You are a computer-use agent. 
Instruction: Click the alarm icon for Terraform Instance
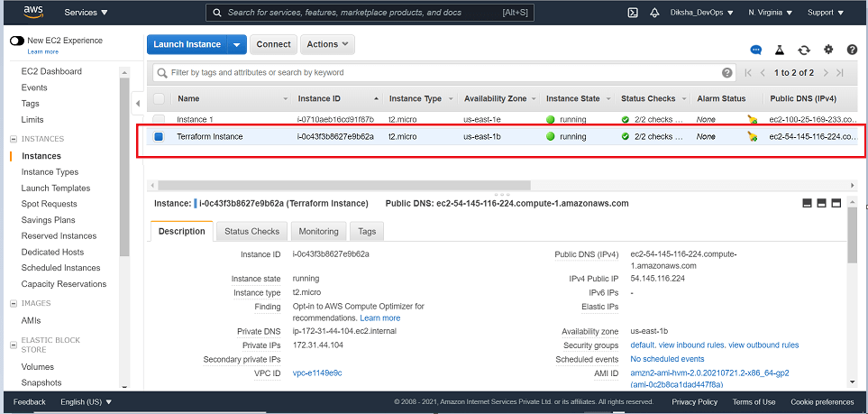(752, 136)
